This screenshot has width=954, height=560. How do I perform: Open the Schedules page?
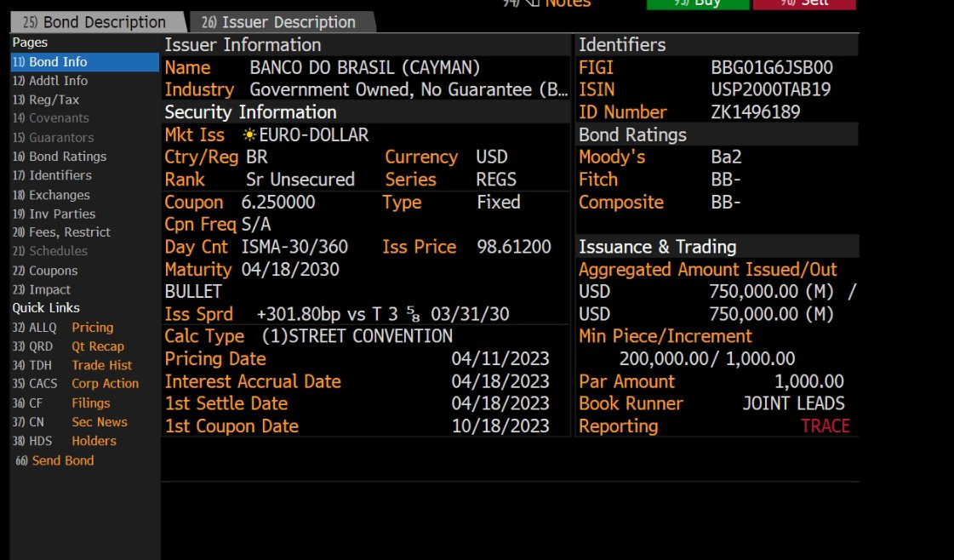(50, 251)
